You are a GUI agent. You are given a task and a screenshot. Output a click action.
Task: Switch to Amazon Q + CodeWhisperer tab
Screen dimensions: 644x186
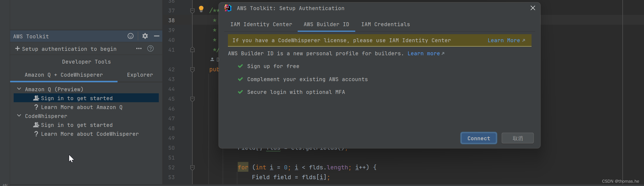(x=64, y=75)
